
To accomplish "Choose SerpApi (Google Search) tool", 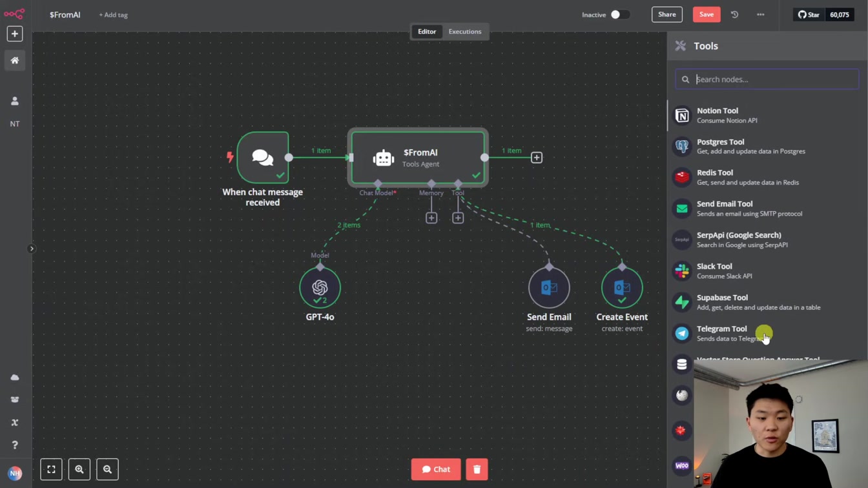I will [x=767, y=240].
